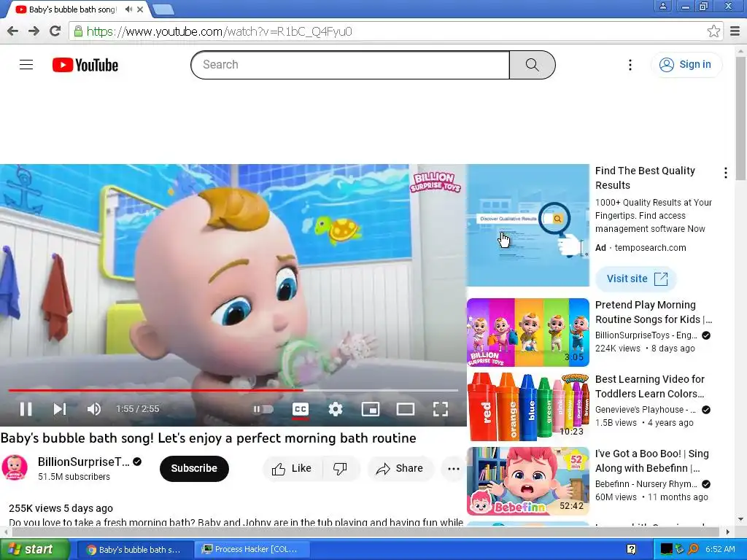The image size is (747, 560).
Task: Reload the page
Action: point(55,31)
